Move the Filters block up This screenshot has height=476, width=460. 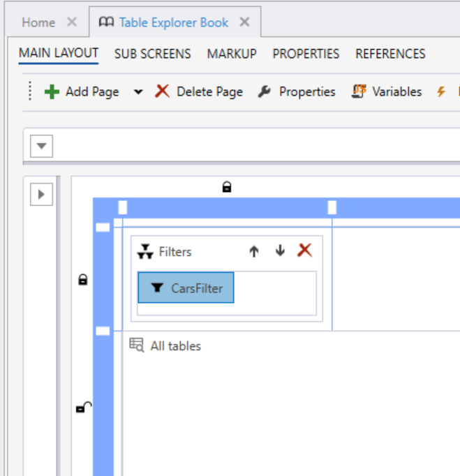(x=254, y=251)
